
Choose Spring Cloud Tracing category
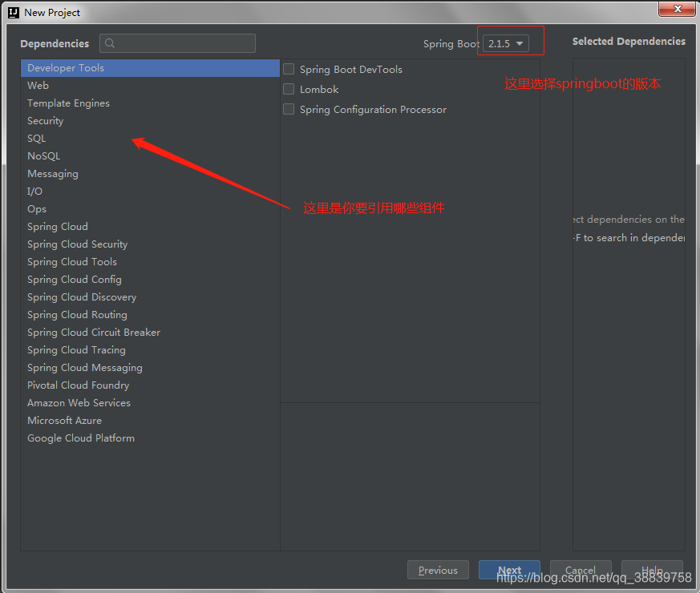150,350
